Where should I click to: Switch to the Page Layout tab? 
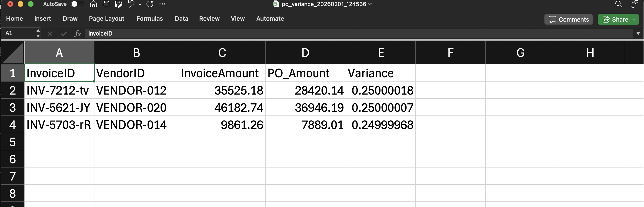point(107,19)
